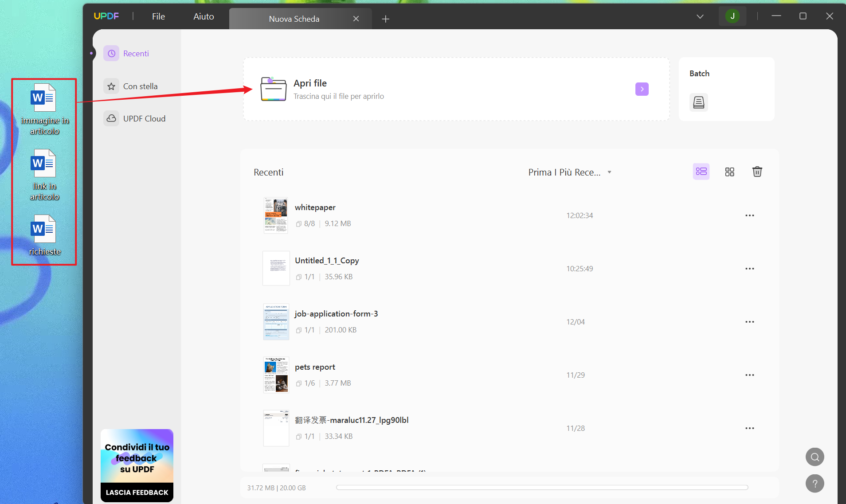Click the Untitled_1_1_Copy file name
846x504 pixels.
pos(327,261)
